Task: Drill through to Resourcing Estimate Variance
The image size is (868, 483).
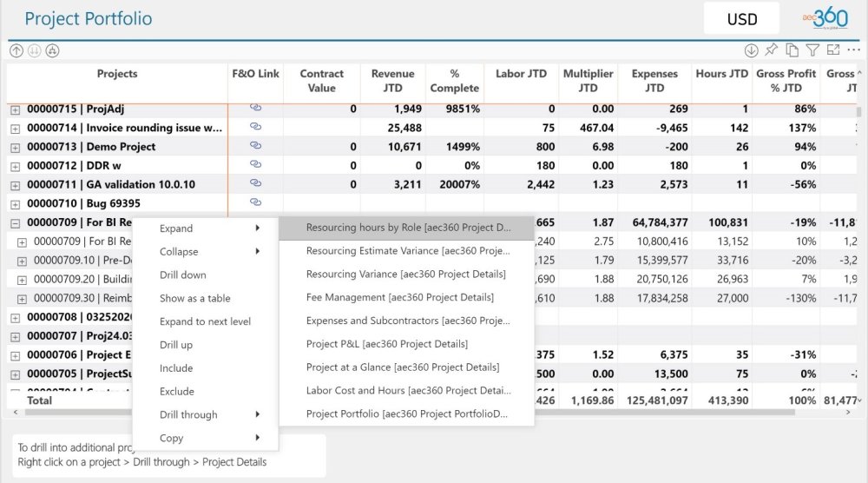Action: tap(407, 251)
